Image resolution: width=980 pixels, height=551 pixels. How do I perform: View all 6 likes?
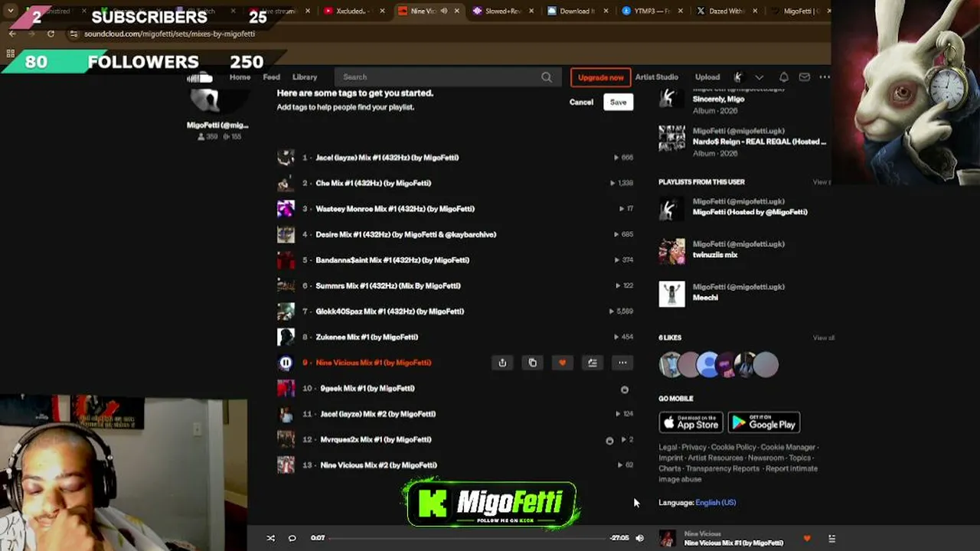coord(823,337)
